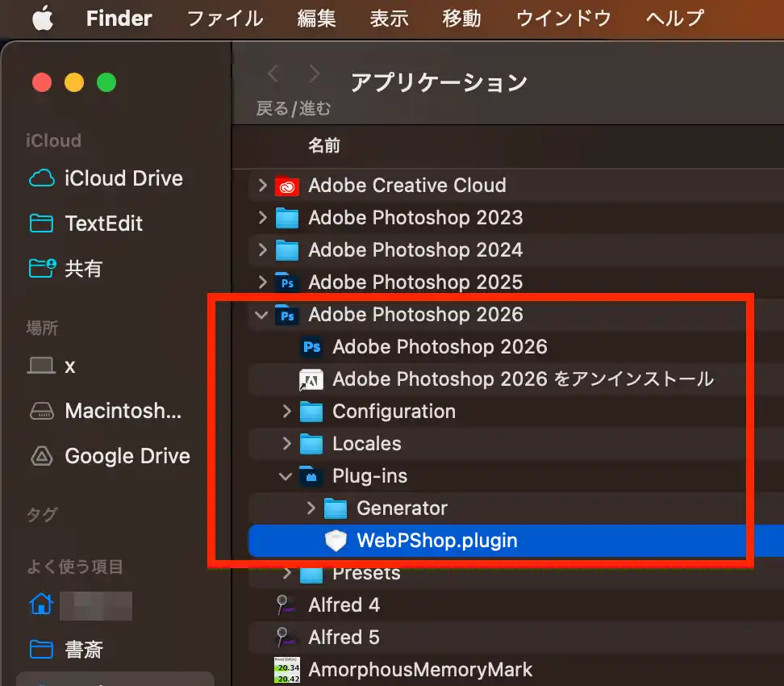Open the 移動 menu in menu bar
This screenshot has height=686, width=784.
461,19
